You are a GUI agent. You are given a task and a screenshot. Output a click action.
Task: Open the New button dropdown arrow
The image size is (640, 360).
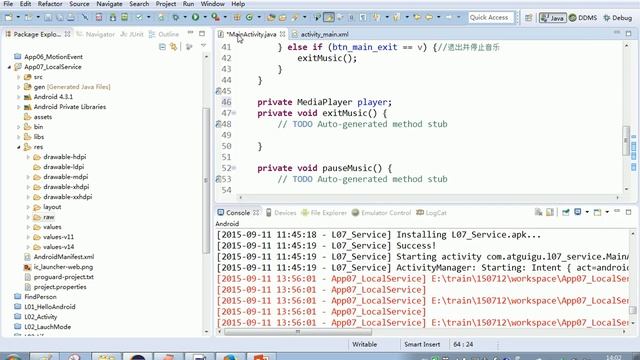point(18,17)
